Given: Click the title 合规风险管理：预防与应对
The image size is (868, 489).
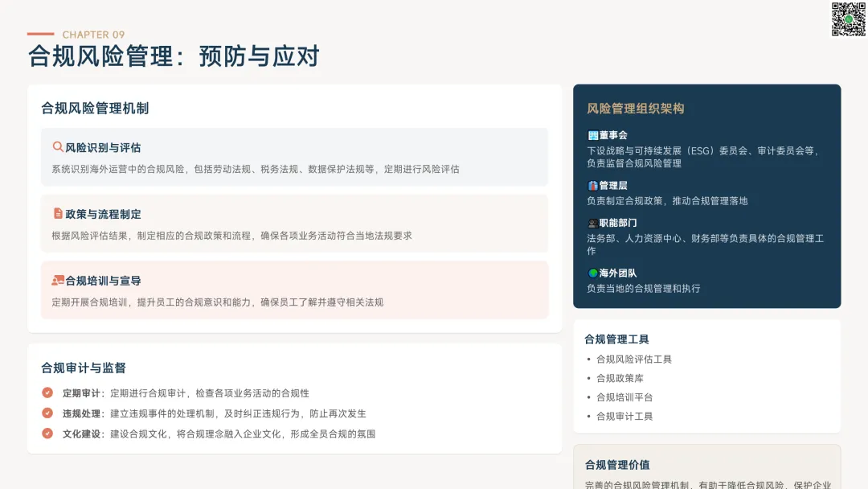Looking at the screenshot, I should pos(174,56).
